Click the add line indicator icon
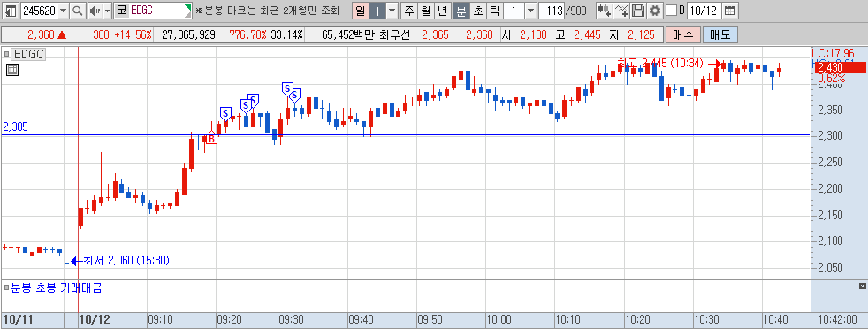This screenshot has height=329, width=868. point(622,11)
